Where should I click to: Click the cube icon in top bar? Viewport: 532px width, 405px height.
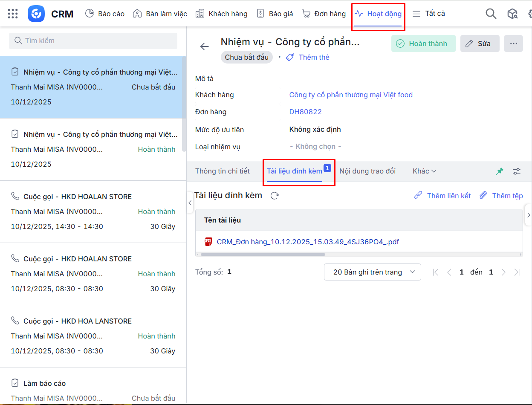pos(512,14)
